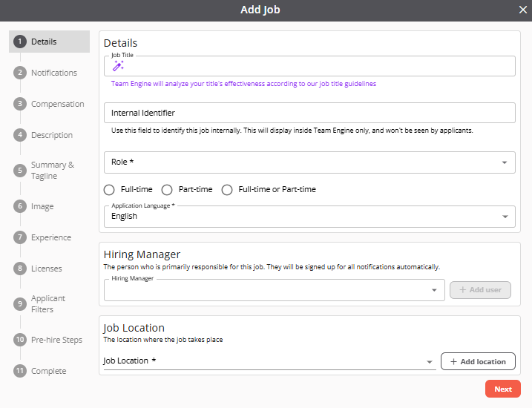Click step 10 circle icon for Pre-hire Steps
Screen dimensions: 532x408
20,340
